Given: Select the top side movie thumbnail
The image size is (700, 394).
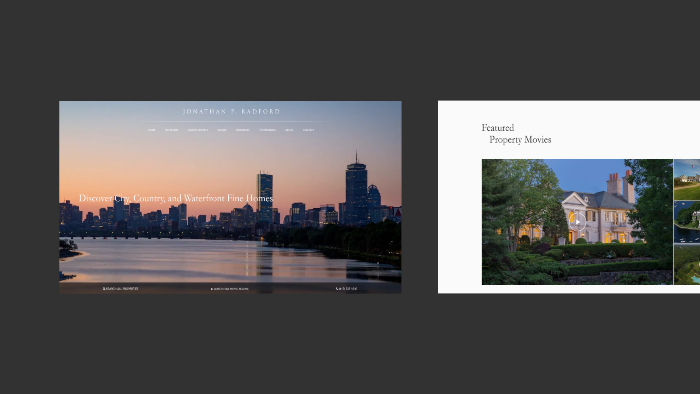Looking at the screenshot, I should point(687,179).
